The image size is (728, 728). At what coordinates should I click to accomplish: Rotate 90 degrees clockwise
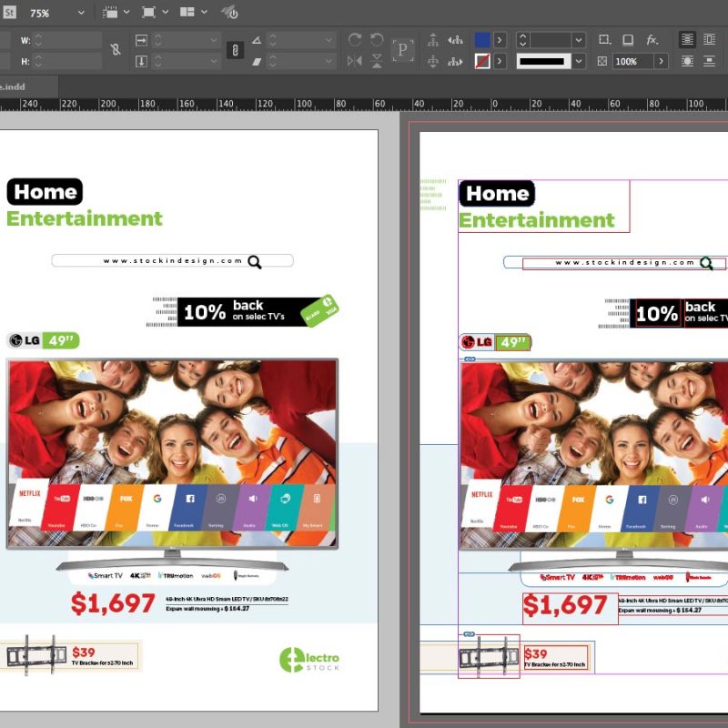click(x=355, y=40)
